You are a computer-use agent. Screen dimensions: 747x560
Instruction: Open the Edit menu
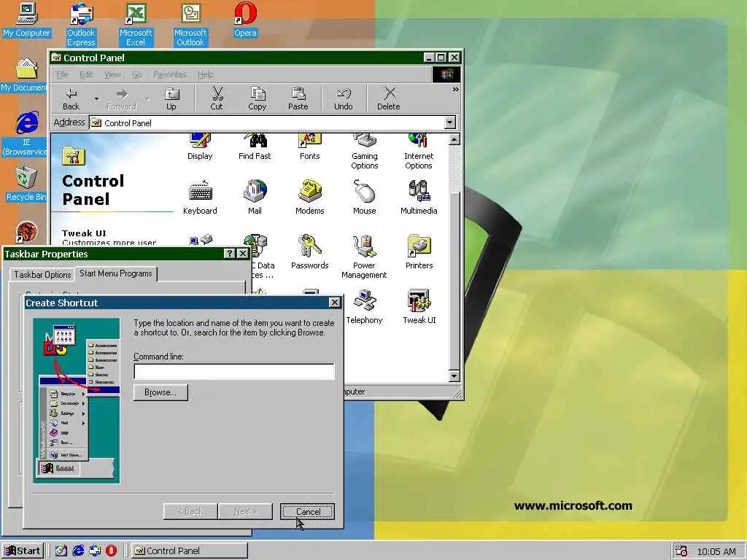click(86, 74)
